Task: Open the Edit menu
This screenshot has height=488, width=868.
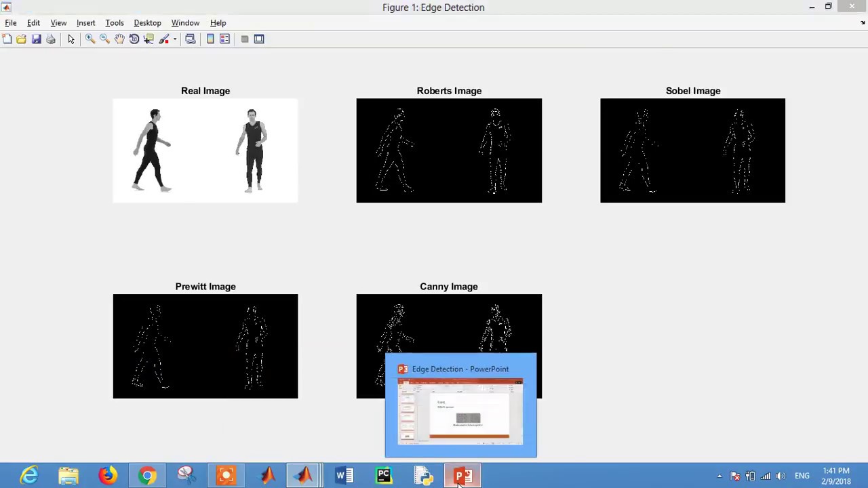Action: [33, 23]
